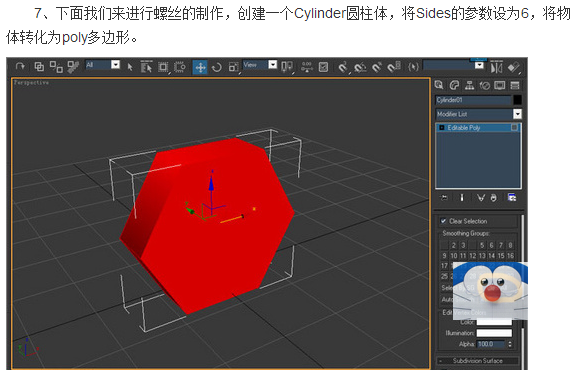Toggle the Percent Snap icon
This screenshot has height=370, width=578.
point(376,67)
